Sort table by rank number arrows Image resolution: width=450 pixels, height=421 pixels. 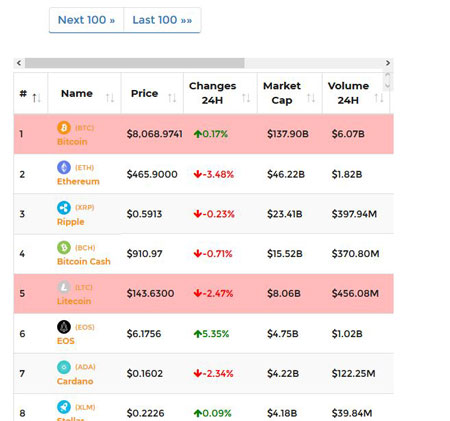click(x=36, y=98)
